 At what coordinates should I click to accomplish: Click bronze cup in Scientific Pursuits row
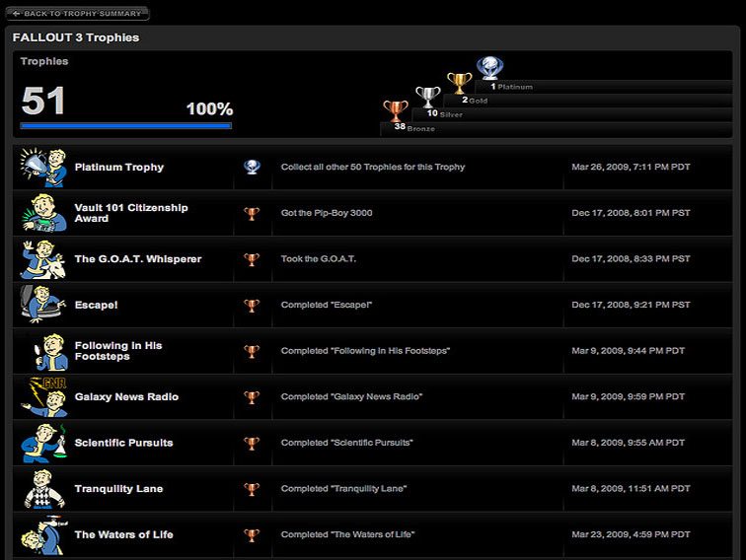click(252, 443)
